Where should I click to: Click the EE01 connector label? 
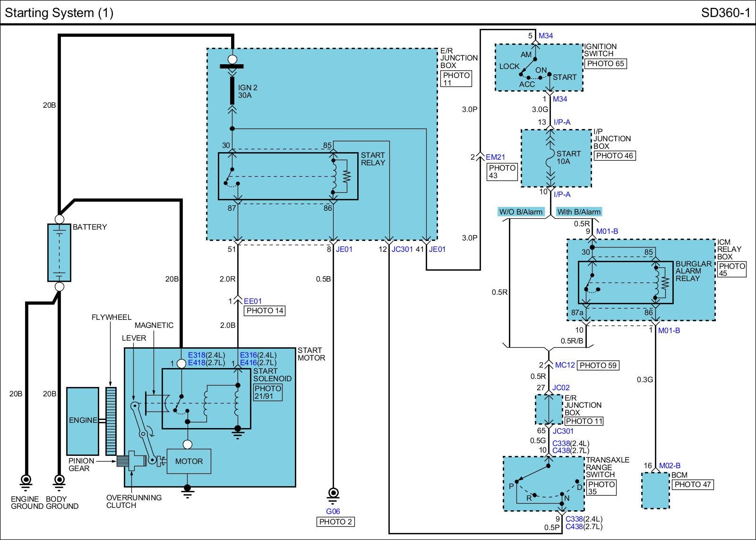tap(253, 301)
